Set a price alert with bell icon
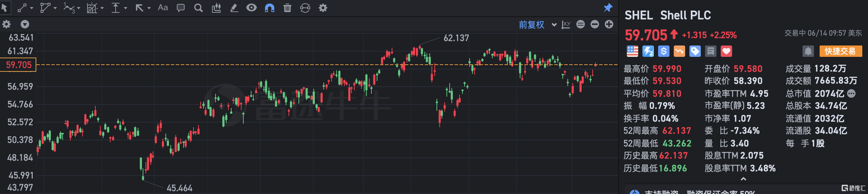The image size is (868, 194). coord(808,52)
